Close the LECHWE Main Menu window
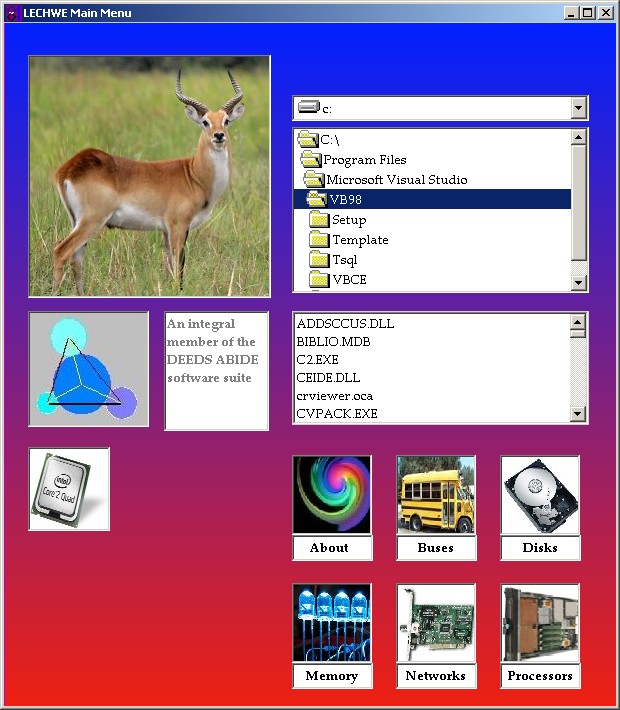620x710 pixels. [x=606, y=13]
